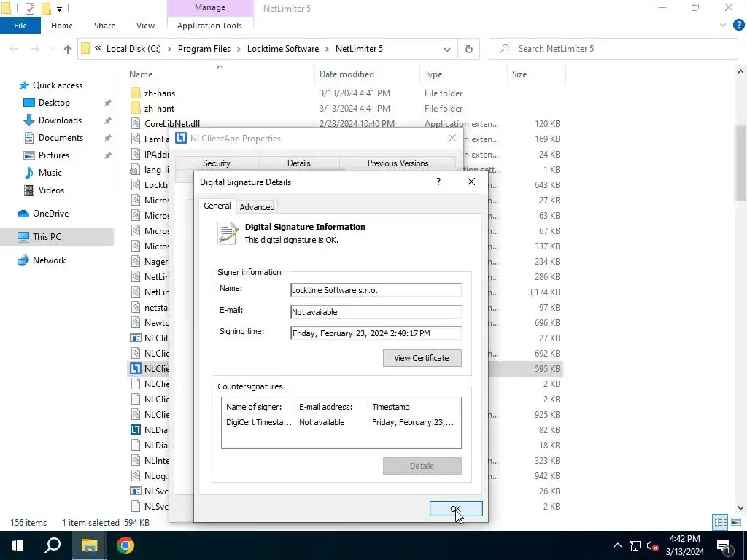The height and width of the screenshot is (560, 747).
Task: Open Details tab in NLClientApp Properties
Action: pyautogui.click(x=298, y=163)
